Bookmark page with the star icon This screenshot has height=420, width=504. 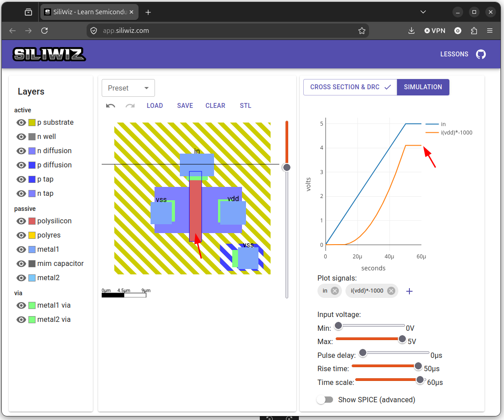click(361, 31)
